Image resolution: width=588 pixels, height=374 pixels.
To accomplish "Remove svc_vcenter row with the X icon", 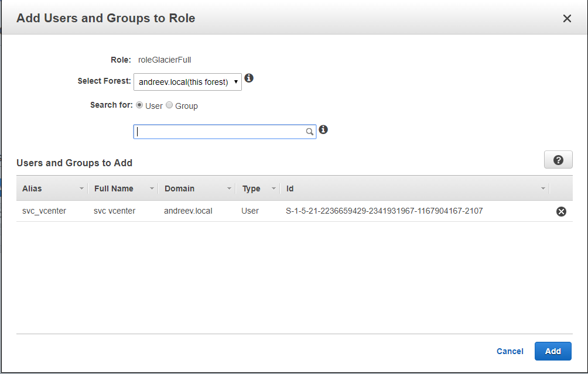I will coord(561,211).
